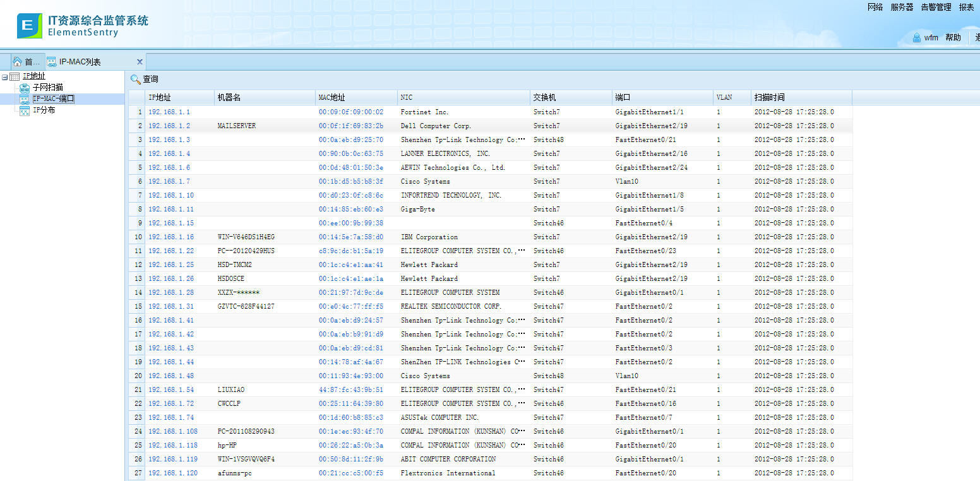The width and height of the screenshot is (980, 481).
Task: Open the 网络 menu
Action: click(x=875, y=8)
